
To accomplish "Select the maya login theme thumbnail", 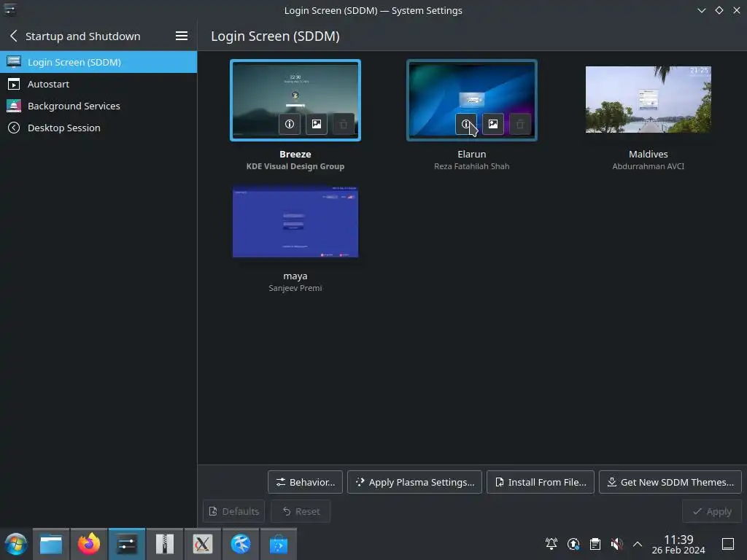I will point(295,222).
